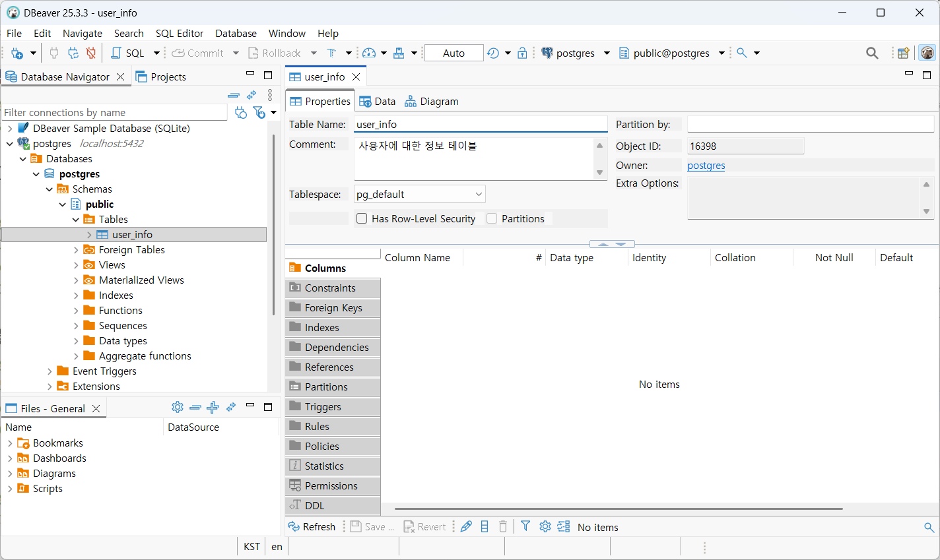Switch to the Projects tab
The image size is (940, 560).
tap(161, 77)
